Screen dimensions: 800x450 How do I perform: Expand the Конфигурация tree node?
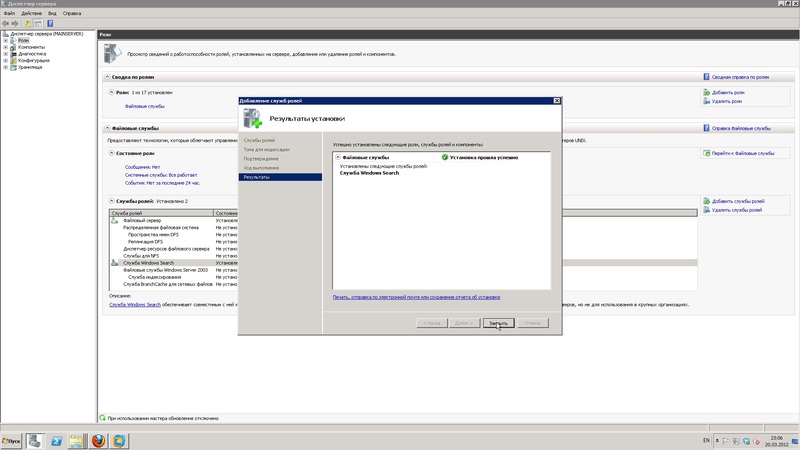click(6, 60)
